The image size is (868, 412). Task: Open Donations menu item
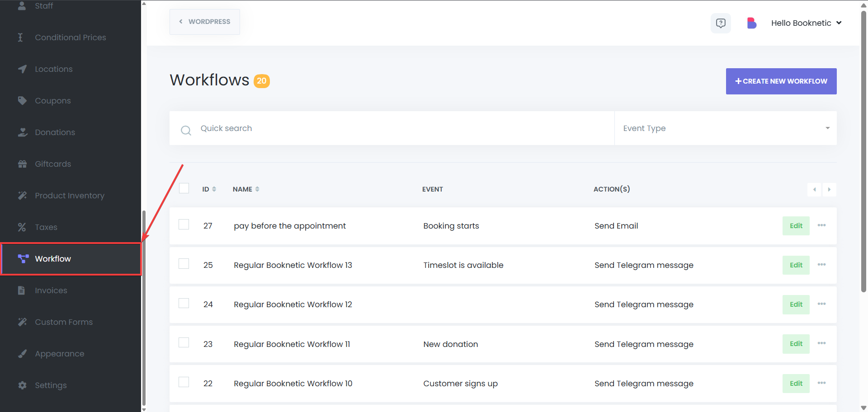pos(71,132)
